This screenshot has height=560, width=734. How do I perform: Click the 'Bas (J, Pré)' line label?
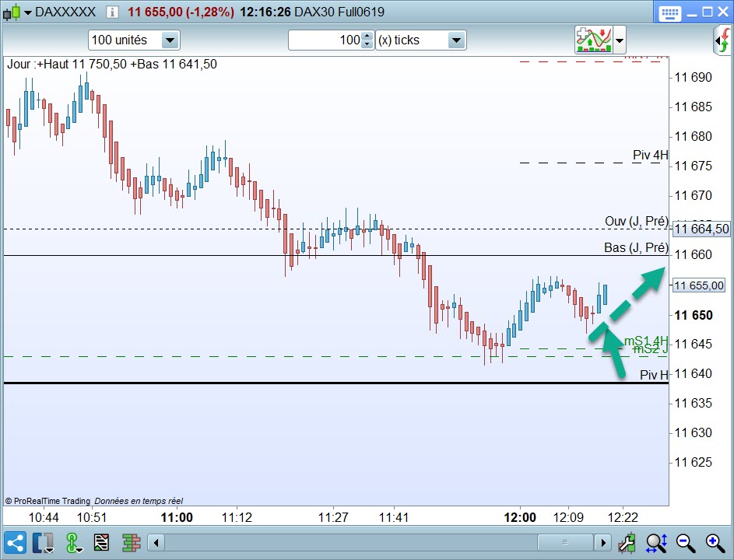pos(636,247)
